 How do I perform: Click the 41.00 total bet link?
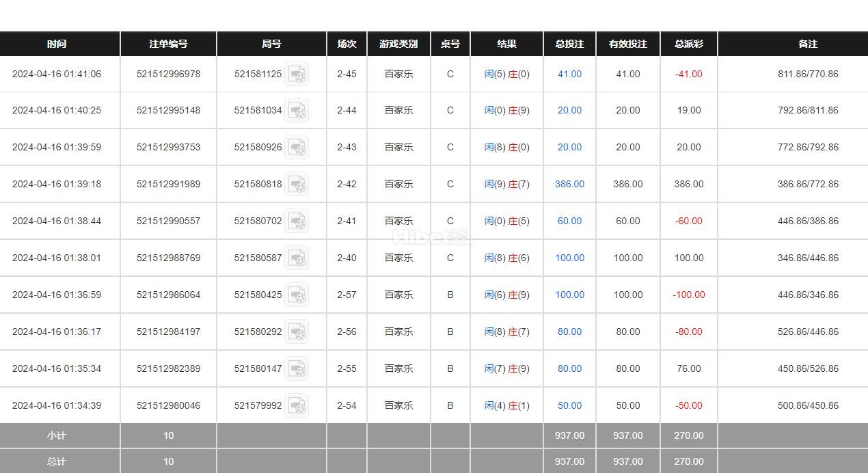(569, 74)
